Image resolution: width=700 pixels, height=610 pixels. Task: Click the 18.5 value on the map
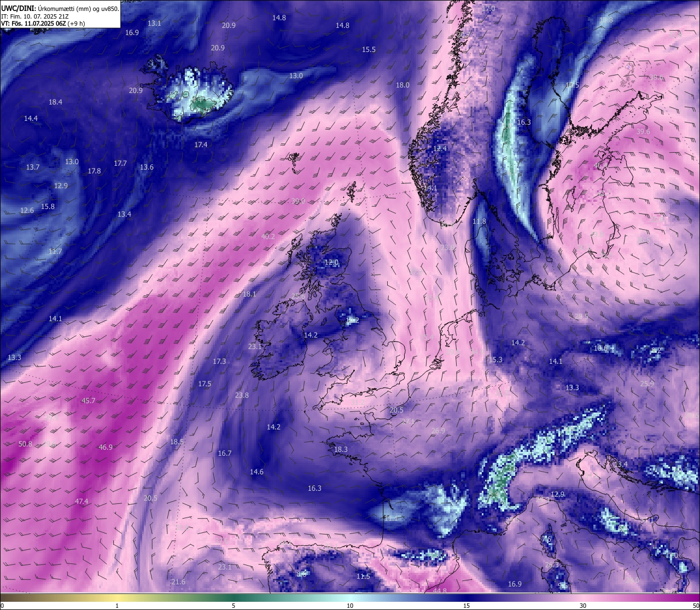coord(177,441)
